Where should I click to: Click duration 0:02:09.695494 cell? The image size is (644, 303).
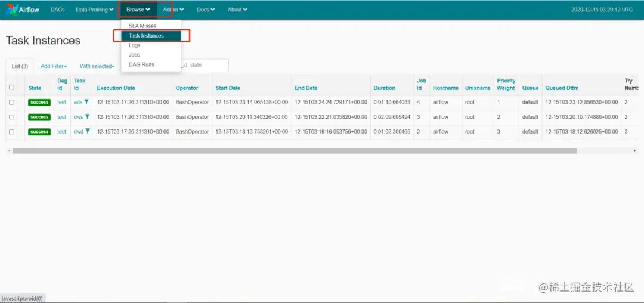point(391,117)
